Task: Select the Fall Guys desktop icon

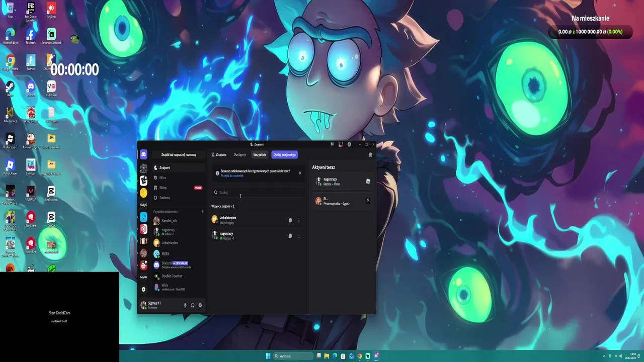Action: pyautogui.click(x=31, y=167)
